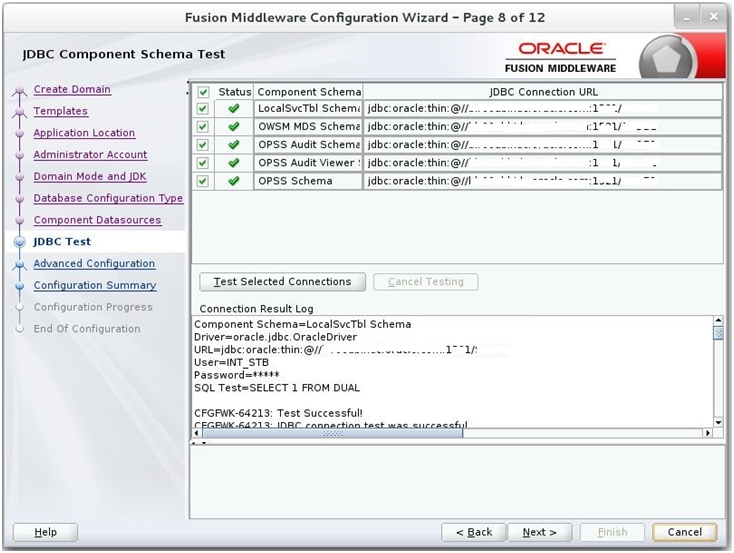Screen dimensions: 734x553
Task: Open the Database Configuration Type step
Action: [x=108, y=198]
